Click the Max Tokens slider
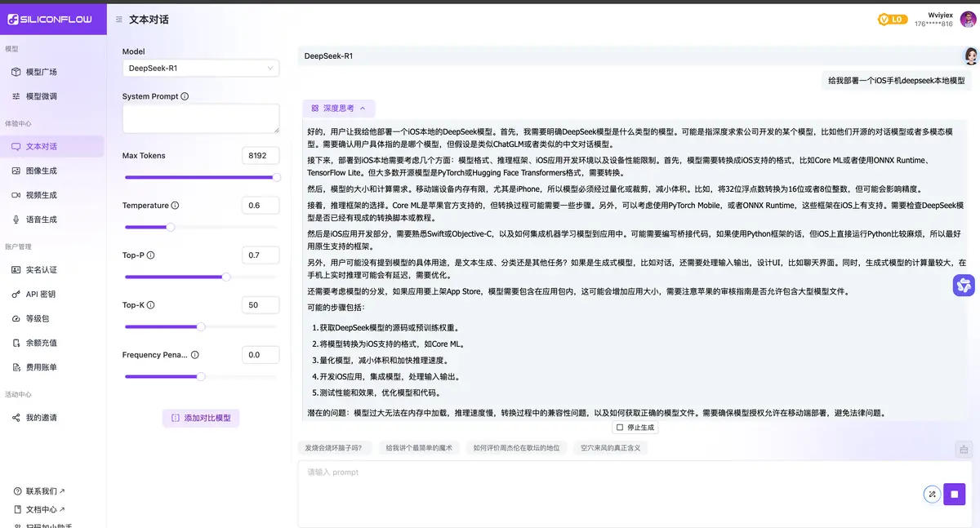The width and height of the screenshot is (980, 528). point(201,177)
